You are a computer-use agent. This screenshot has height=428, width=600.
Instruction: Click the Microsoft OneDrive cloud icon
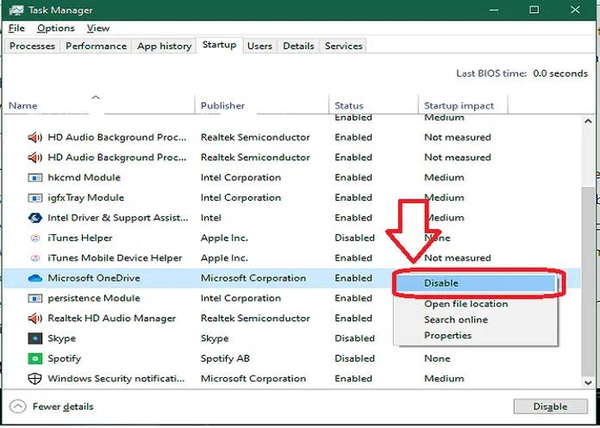(x=35, y=278)
